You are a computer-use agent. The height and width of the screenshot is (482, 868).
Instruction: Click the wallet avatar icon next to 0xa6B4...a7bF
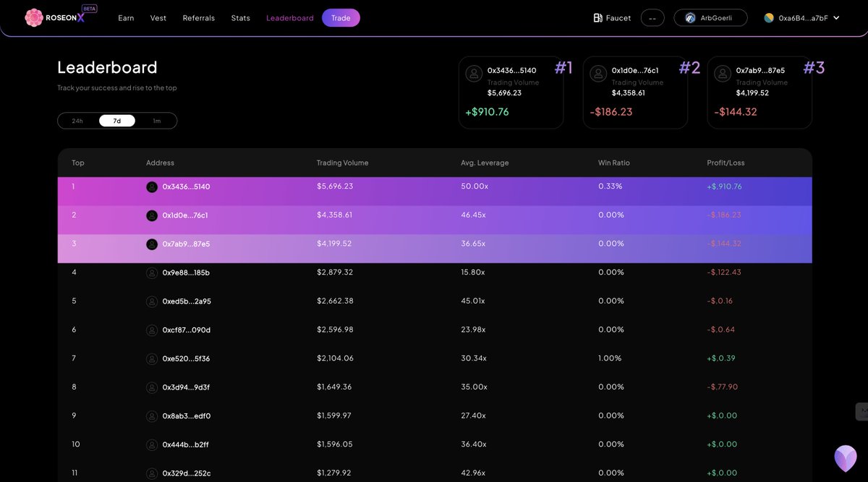(769, 17)
